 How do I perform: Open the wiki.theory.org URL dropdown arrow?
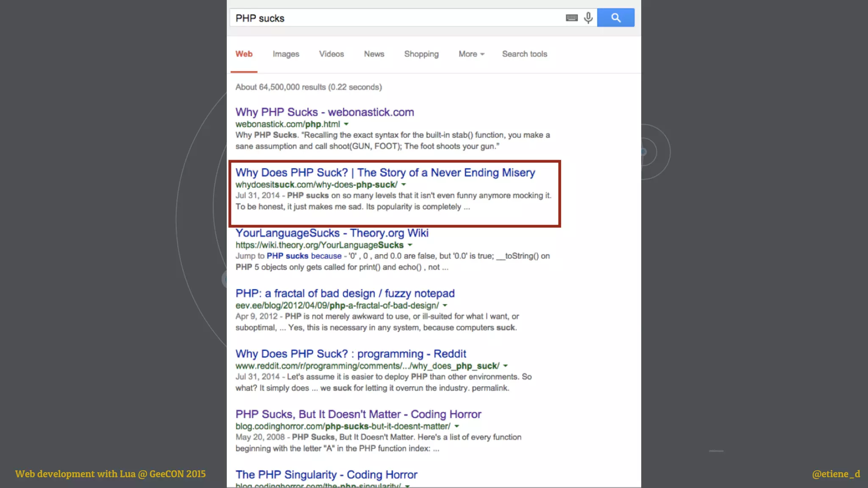pyautogui.click(x=410, y=245)
